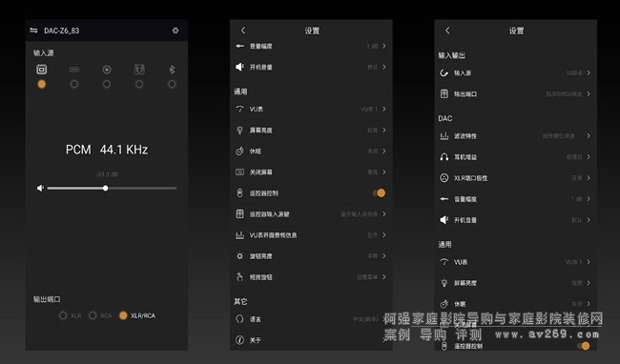Viewport: 620px width, 364px height.
Task: Expand the 输入源 USB-B setting chevron
Action: [589, 72]
